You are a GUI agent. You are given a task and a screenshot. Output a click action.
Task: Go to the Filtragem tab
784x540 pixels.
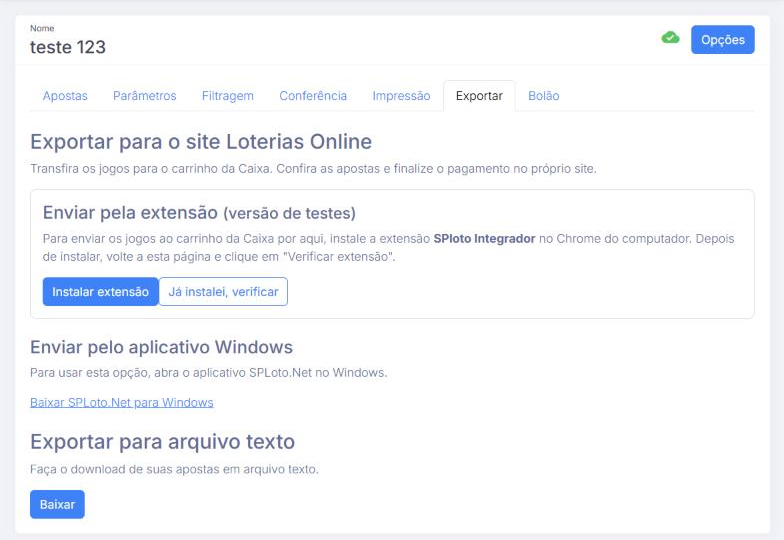click(228, 96)
